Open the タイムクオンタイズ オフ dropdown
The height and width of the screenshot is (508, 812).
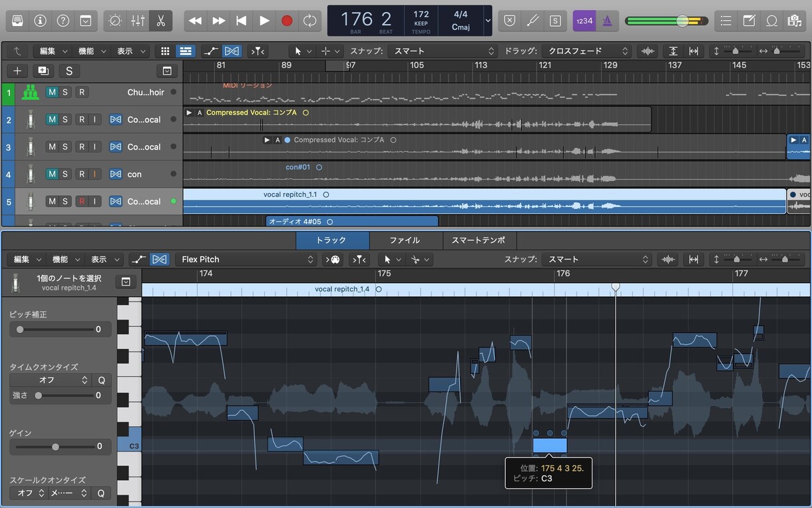[51, 380]
